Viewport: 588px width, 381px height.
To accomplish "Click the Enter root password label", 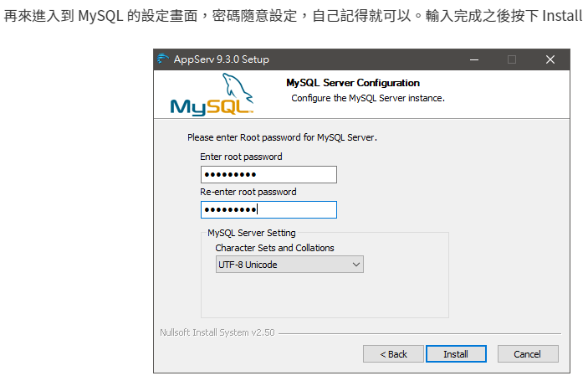I will (x=241, y=157).
